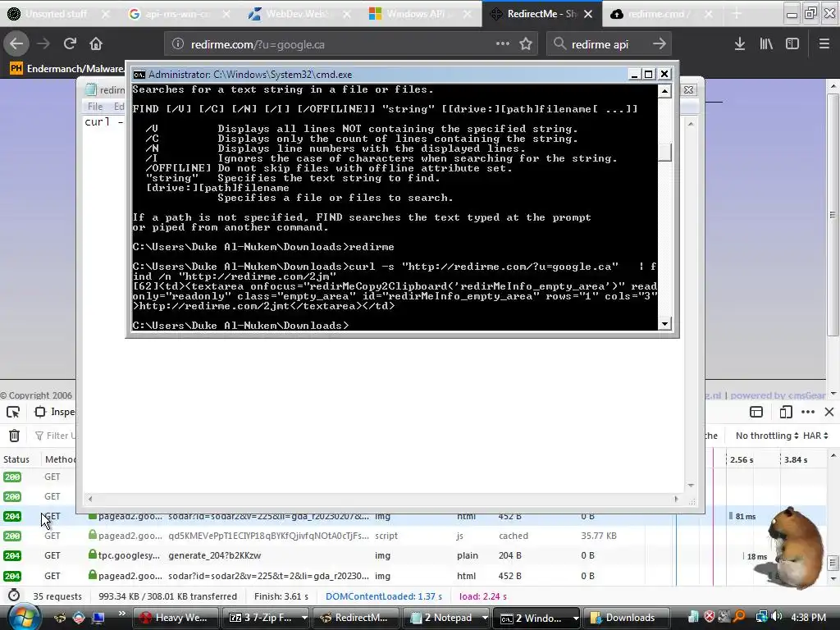The width and height of the screenshot is (840, 630).
Task: Pick an element with devtools picker icon
Action: 13,412
